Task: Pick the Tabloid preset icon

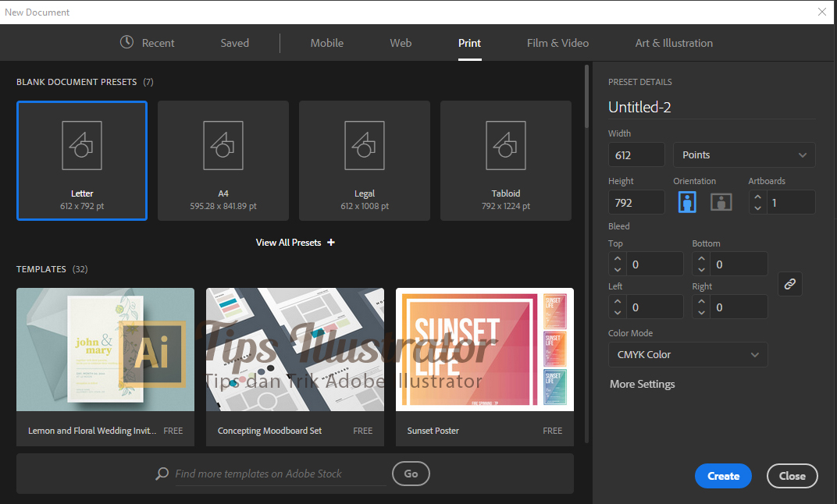Action: (x=505, y=145)
